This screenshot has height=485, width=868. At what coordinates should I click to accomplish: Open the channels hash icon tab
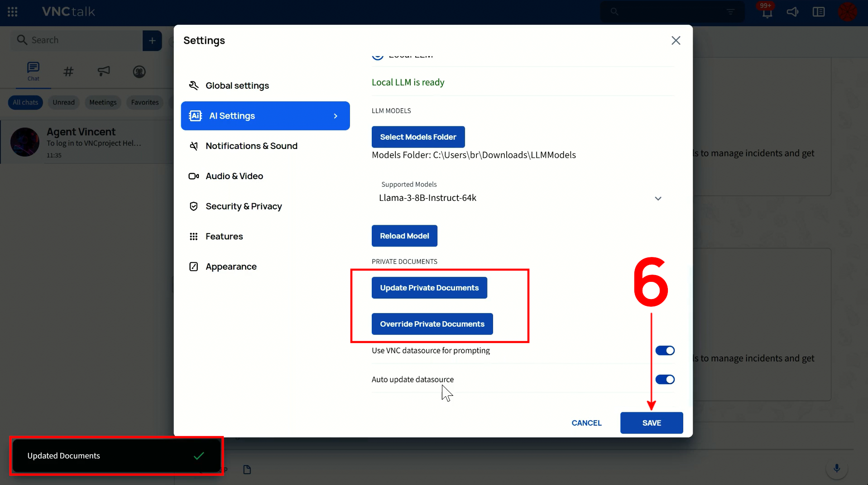coord(68,71)
